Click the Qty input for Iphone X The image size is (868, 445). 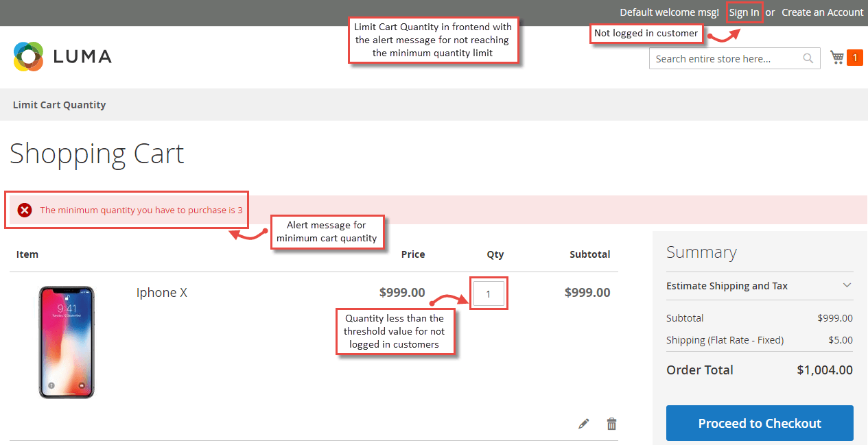pyautogui.click(x=489, y=293)
